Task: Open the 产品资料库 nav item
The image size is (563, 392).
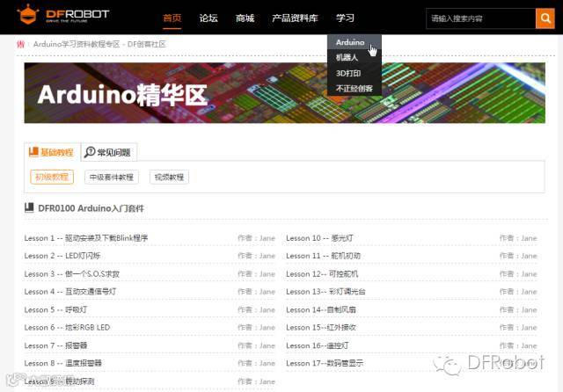Action: click(x=296, y=18)
